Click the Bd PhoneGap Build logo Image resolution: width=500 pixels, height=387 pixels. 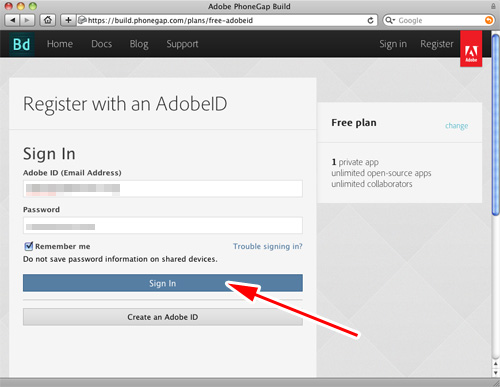coord(21,44)
